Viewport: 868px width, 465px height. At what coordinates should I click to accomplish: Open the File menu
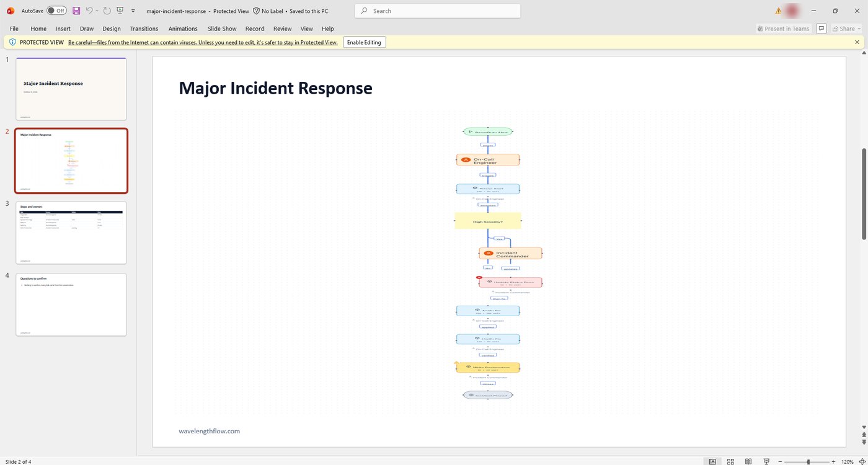[14, 29]
